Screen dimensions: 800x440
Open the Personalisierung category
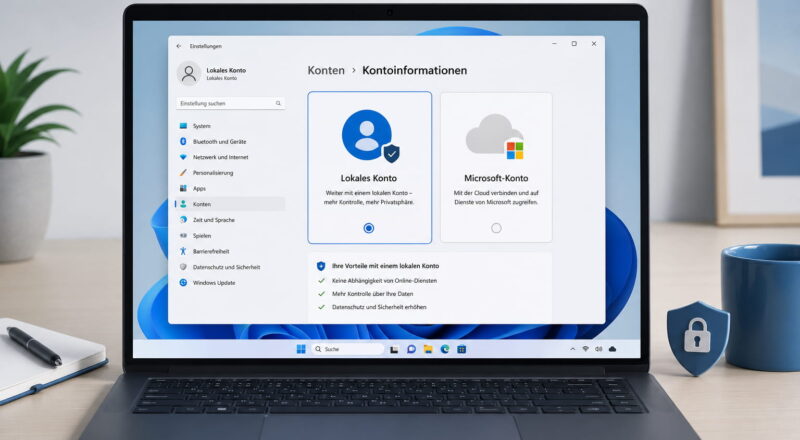pyautogui.click(x=230, y=173)
